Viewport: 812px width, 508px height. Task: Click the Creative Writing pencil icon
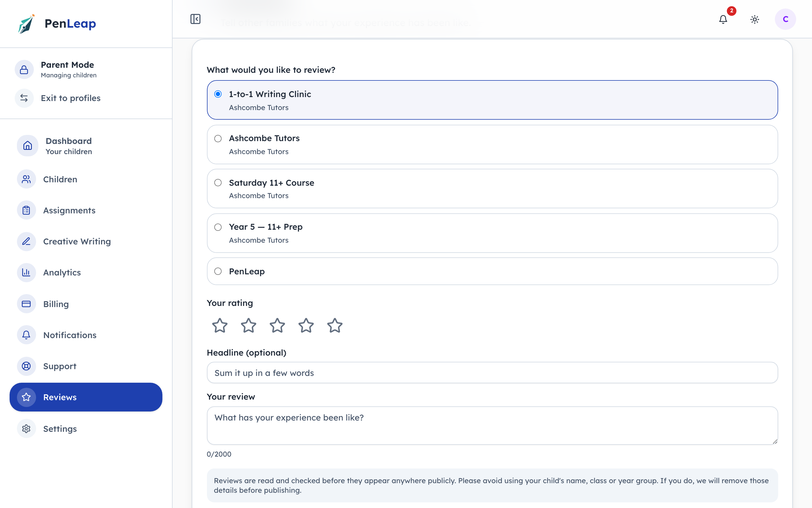point(26,241)
